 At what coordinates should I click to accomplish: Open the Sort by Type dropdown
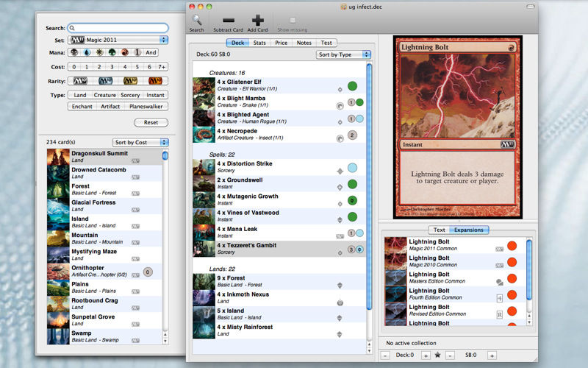pyautogui.click(x=343, y=54)
